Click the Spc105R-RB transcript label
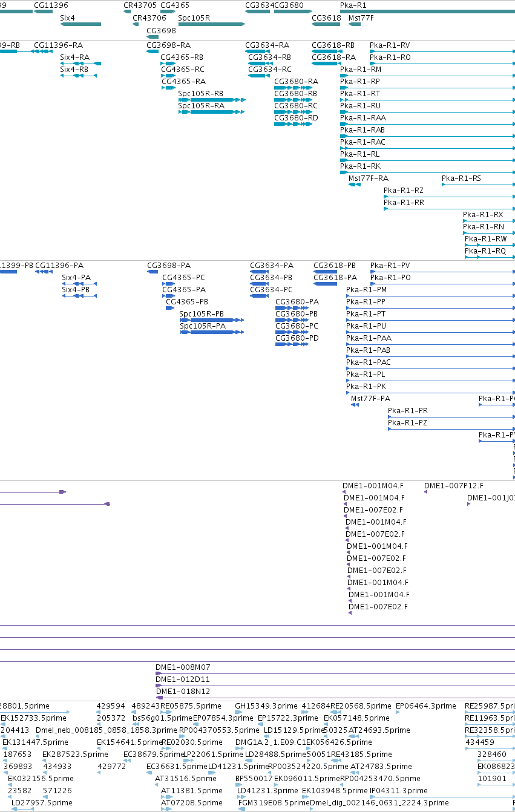Image resolution: width=515 pixels, height=812 pixels. (200, 93)
